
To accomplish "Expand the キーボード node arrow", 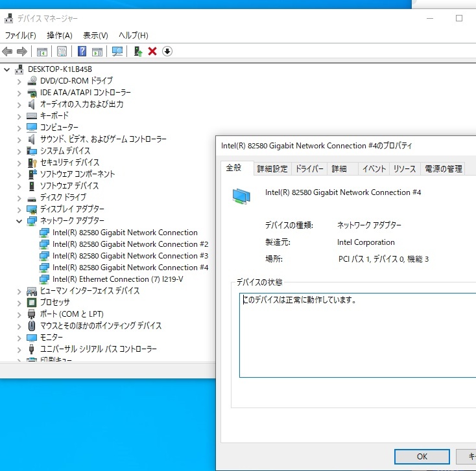I will click(19, 117).
